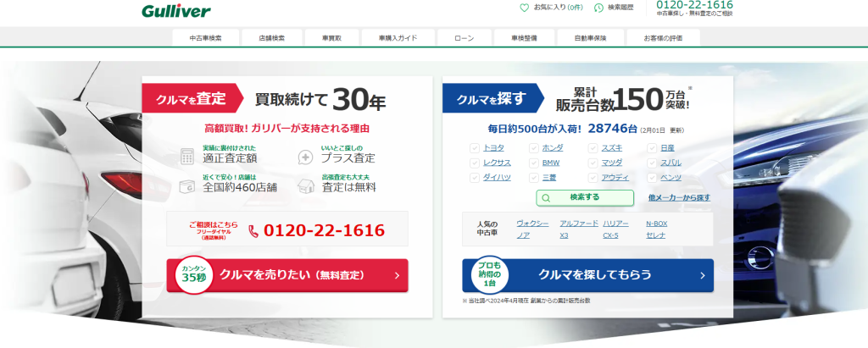Screen dimensions: 868x348
Task: Open the N-BOX popular car link
Action: pos(657,224)
